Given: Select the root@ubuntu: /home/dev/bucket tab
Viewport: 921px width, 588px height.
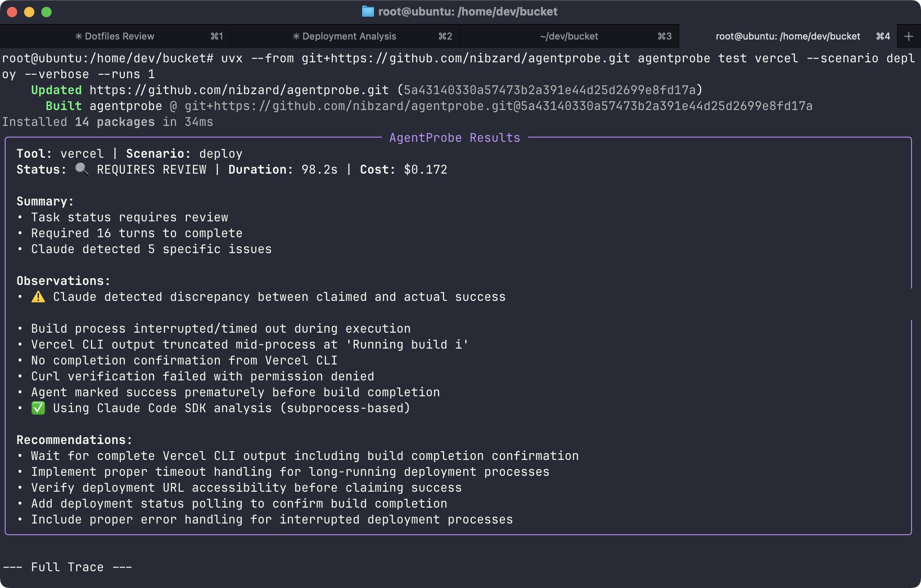Looking at the screenshot, I should click(787, 36).
